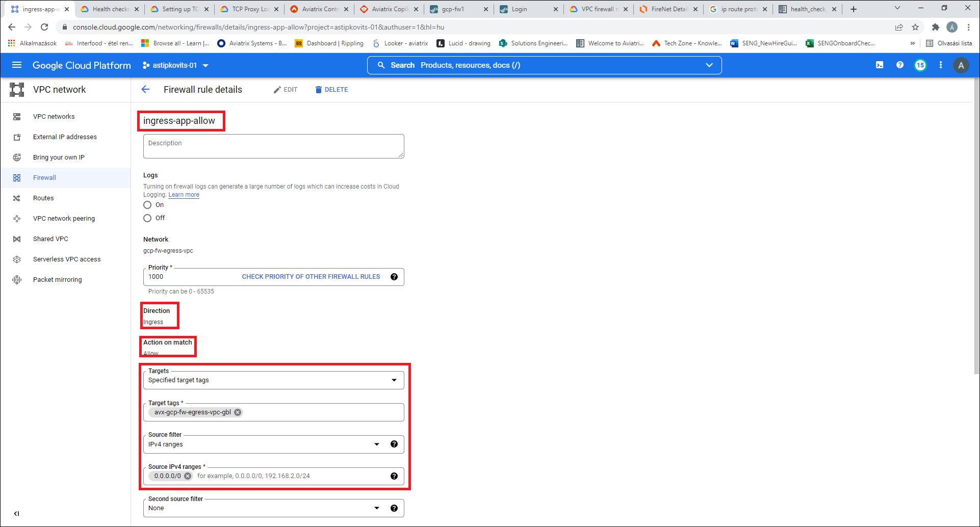Open the Google Cloud hamburger navigation menu
Viewport: 980px width, 527px height.
(x=17, y=65)
